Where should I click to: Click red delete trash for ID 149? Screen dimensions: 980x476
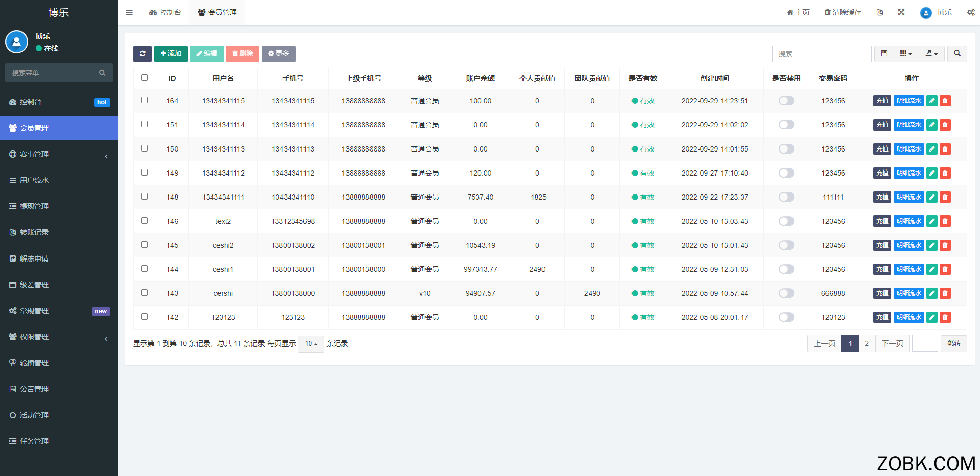945,173
